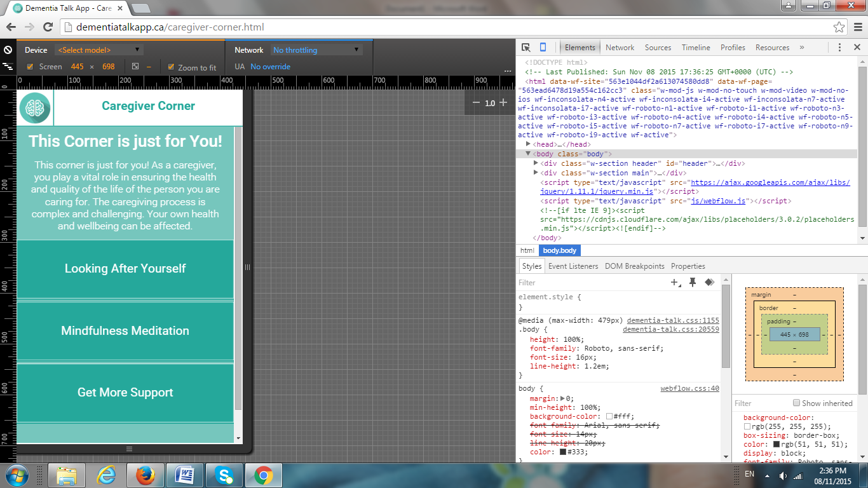Zoom out the emulated view with minus

pos(476,102)
